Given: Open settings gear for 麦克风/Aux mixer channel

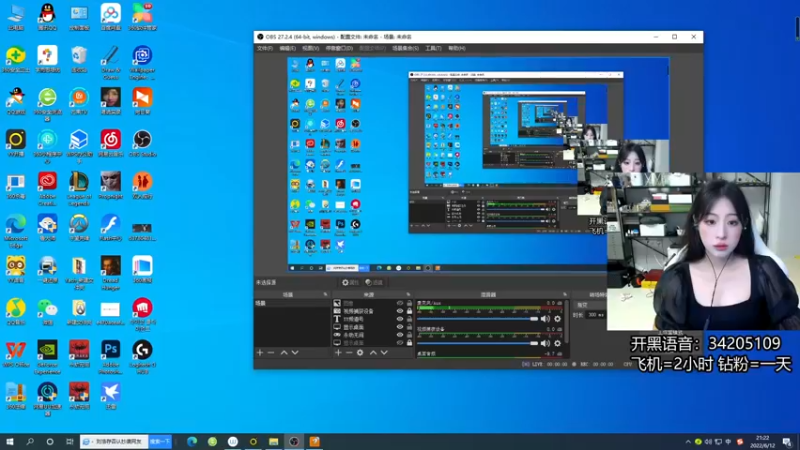Looking at the screenshot, I should click(x=558, y=319).
